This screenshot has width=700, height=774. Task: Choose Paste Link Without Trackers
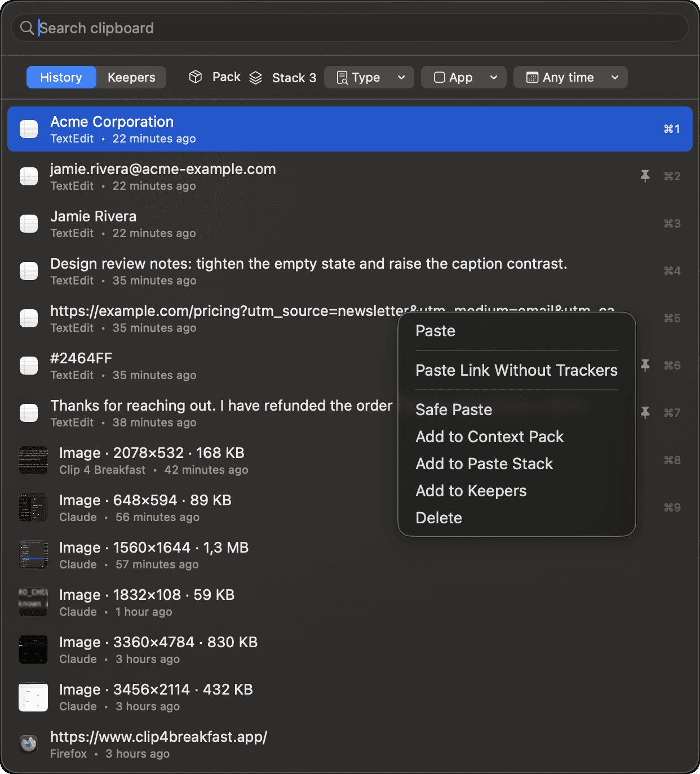pos(517,370)
